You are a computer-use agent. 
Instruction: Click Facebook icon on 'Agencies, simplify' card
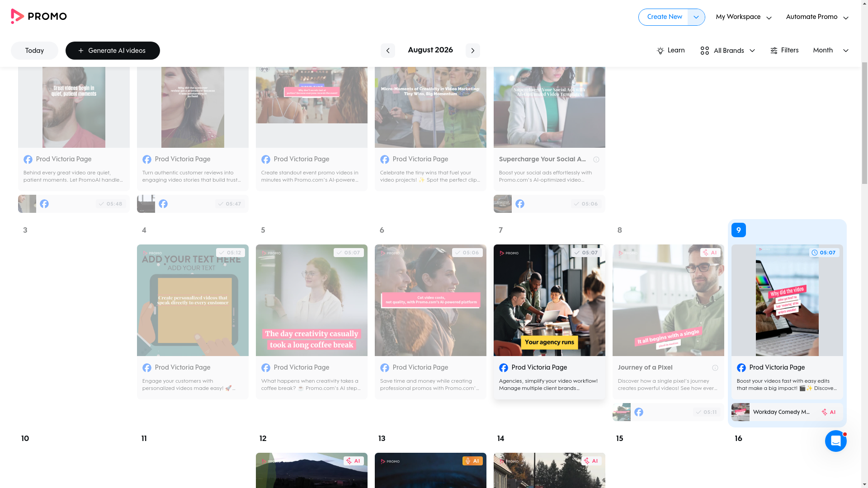pyautogui.click(x=504, y=368)
